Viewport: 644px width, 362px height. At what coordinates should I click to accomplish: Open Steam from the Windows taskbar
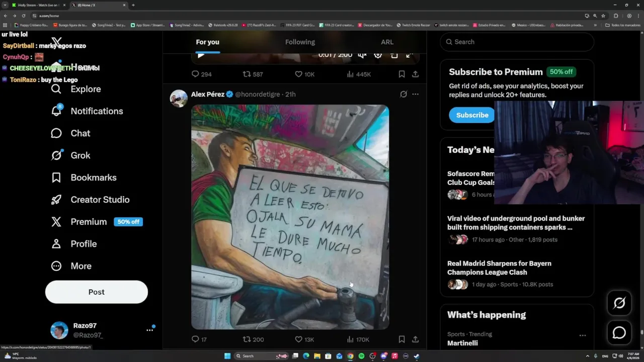(417, 356)
